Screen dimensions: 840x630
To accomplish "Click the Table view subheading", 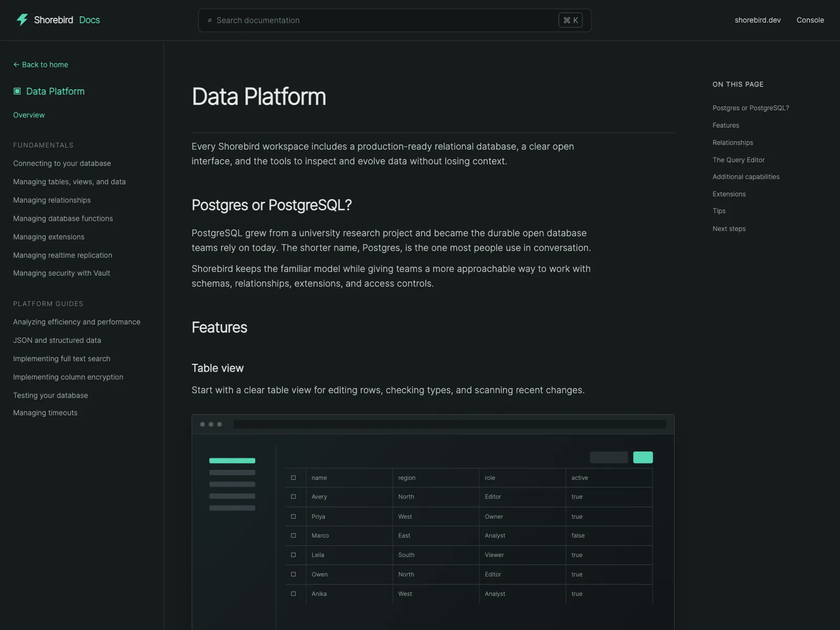I will 218,368.
